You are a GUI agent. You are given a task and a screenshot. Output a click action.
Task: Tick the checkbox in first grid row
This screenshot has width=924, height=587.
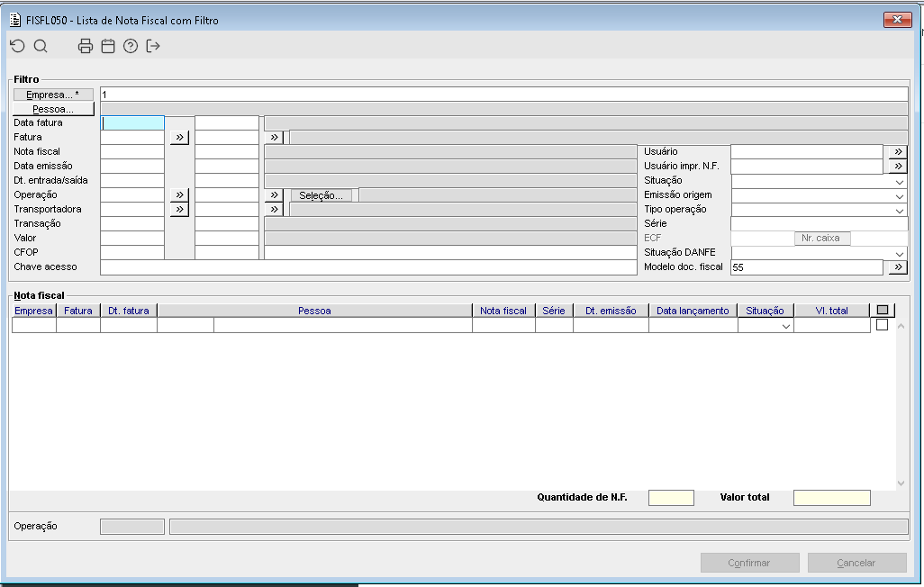tap(883, 325)
